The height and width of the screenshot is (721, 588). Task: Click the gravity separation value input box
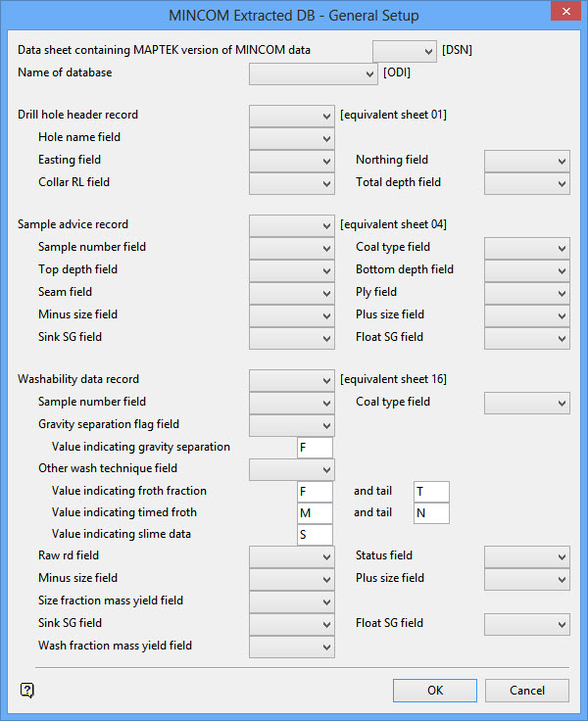pos(315,448)
